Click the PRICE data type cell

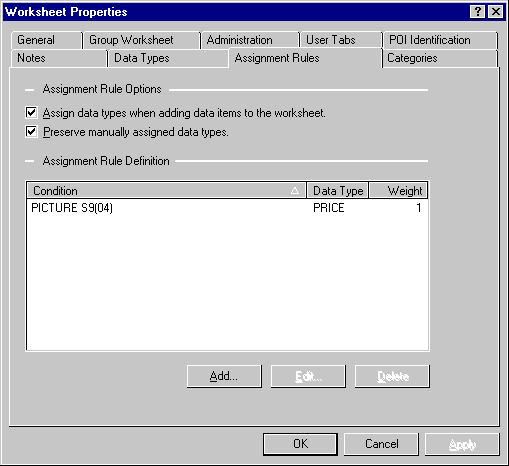[x=329, y=208]
